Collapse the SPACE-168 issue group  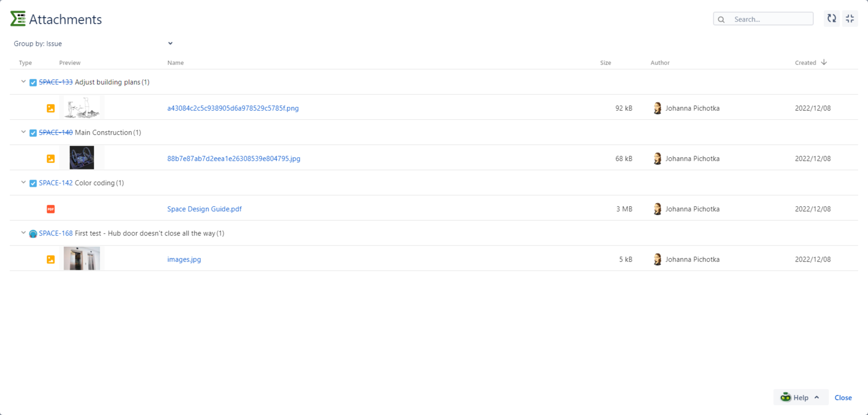[x=23, y=233]
